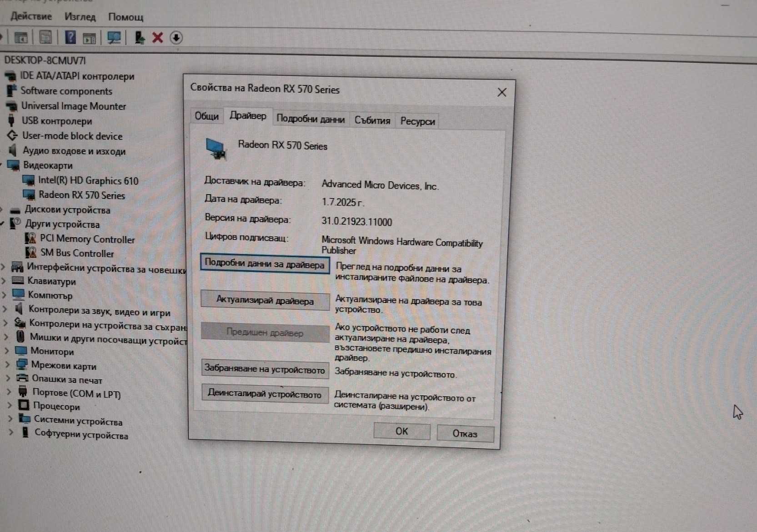Select Radeon RX 570 Series in the tree
The image size is (757, 532).
tap(82, 195)
